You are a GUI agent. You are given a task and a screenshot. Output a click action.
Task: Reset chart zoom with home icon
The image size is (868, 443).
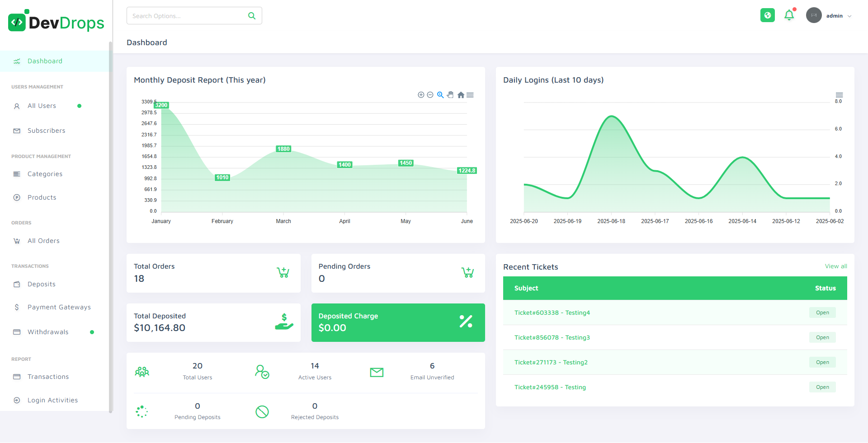point(461,95)
